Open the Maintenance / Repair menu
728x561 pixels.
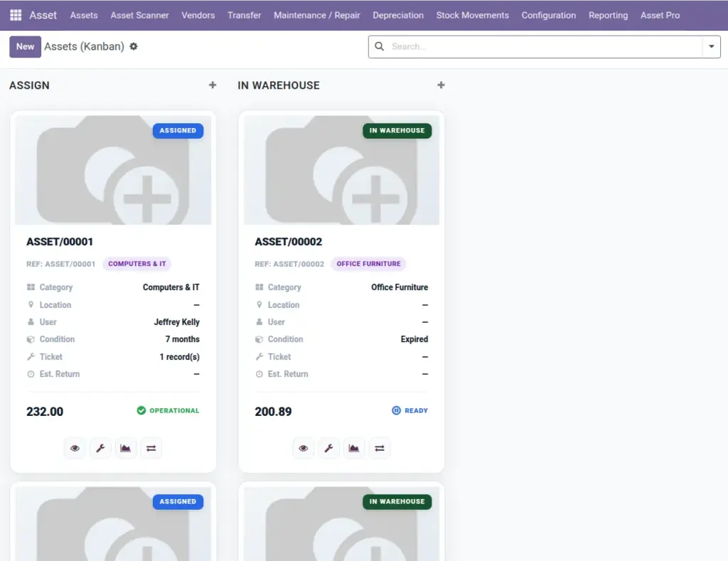click(317, 16)
